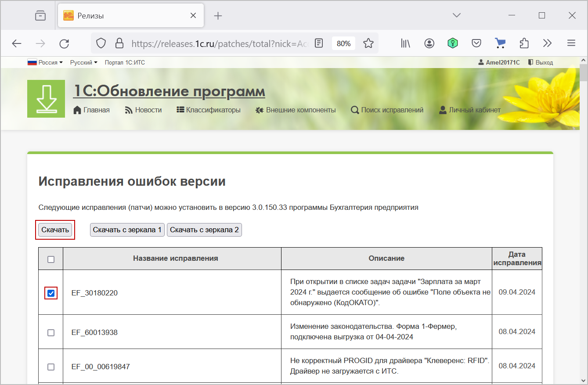Open the Новости menu item
The width and height of the screenshot is (588, 385).
click(143, 110)
